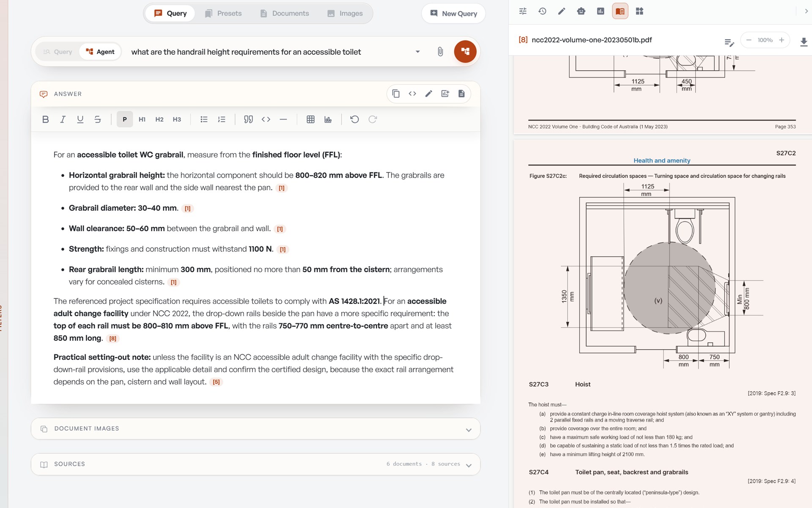
Task: Insert a bulleted list
Action: click(x=204, y=119)
